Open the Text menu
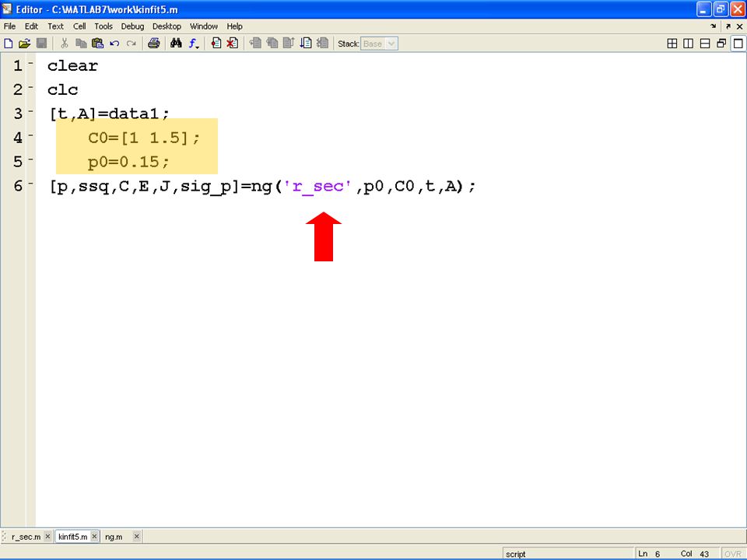Viewport: 747px width, 560px height. point(55,26)
